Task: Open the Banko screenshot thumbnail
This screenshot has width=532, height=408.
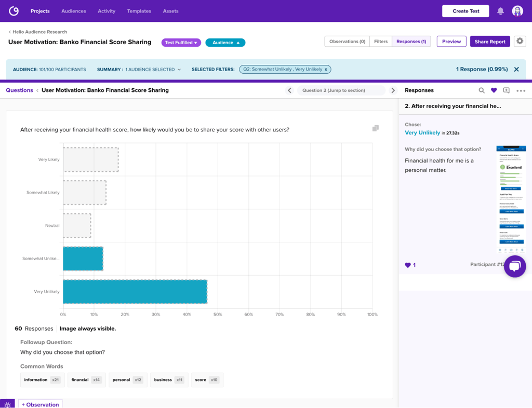Action: (511, 200)
